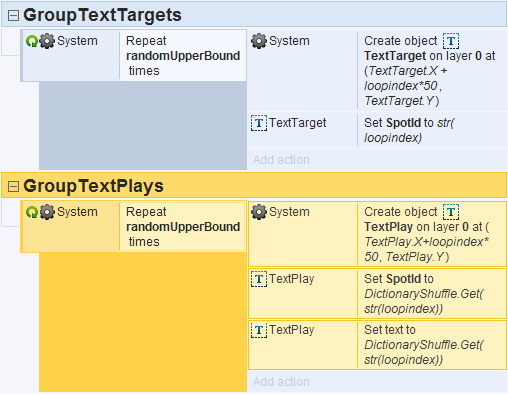Select the GroupTextTargets group title
This screenshot has width=508, height=394.
pyautogui.click(x=102, y=15)
